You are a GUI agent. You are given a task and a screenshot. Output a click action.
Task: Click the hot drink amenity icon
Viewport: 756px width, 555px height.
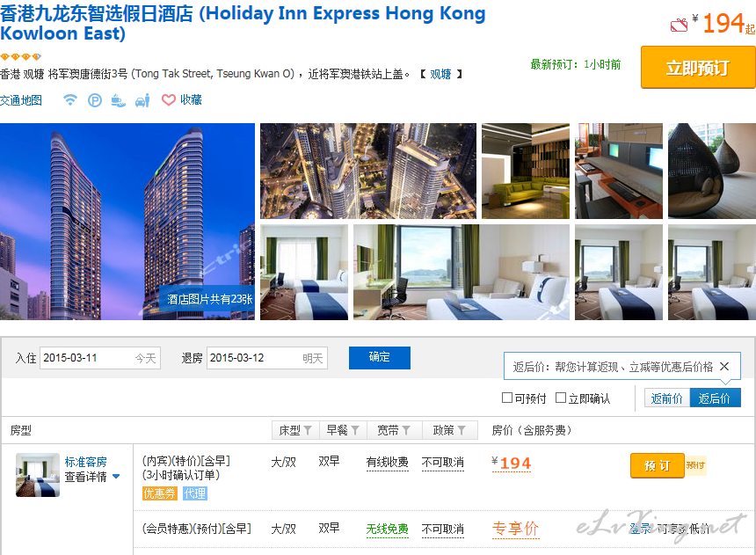pyautogui.click(x=118, y=100)
